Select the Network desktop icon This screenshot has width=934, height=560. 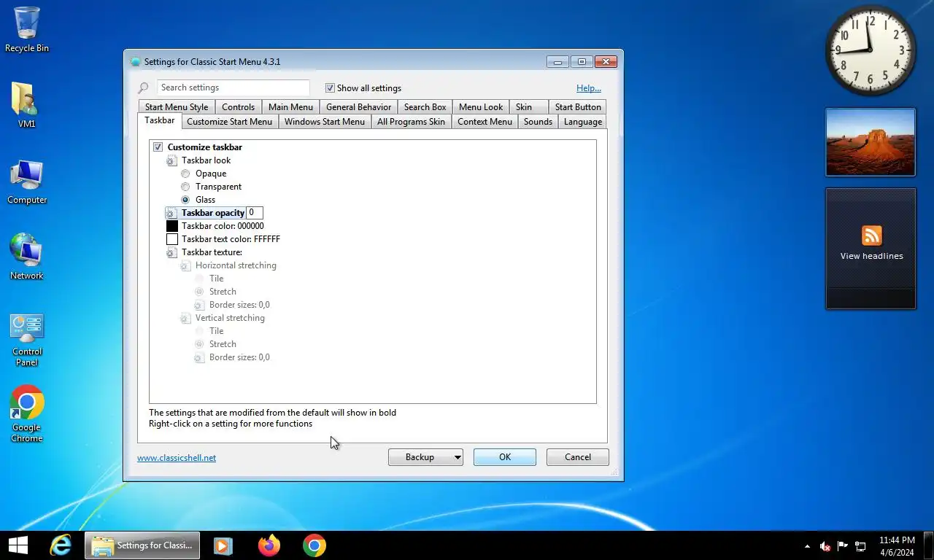point(27,257)
